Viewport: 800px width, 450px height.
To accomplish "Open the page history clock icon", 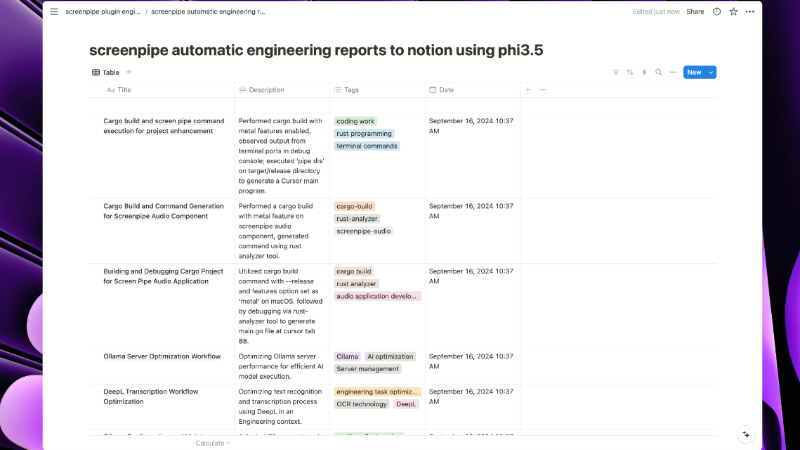I will point(717,11).
